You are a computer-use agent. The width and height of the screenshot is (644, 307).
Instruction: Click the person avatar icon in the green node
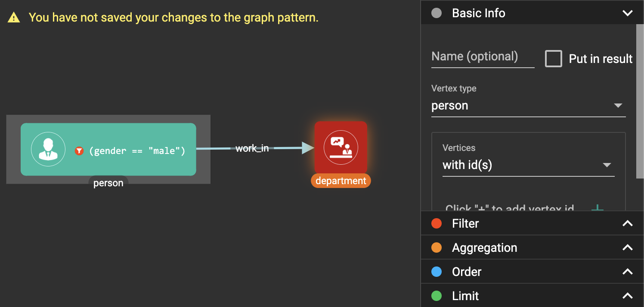click(x=48, y=149)
